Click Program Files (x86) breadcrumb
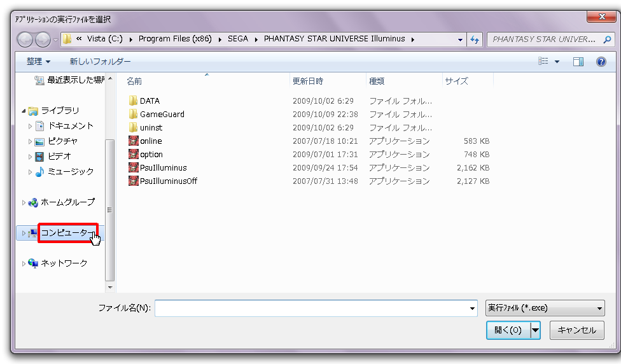The width and height of the screenshot is (621, 364). (175, 39)
